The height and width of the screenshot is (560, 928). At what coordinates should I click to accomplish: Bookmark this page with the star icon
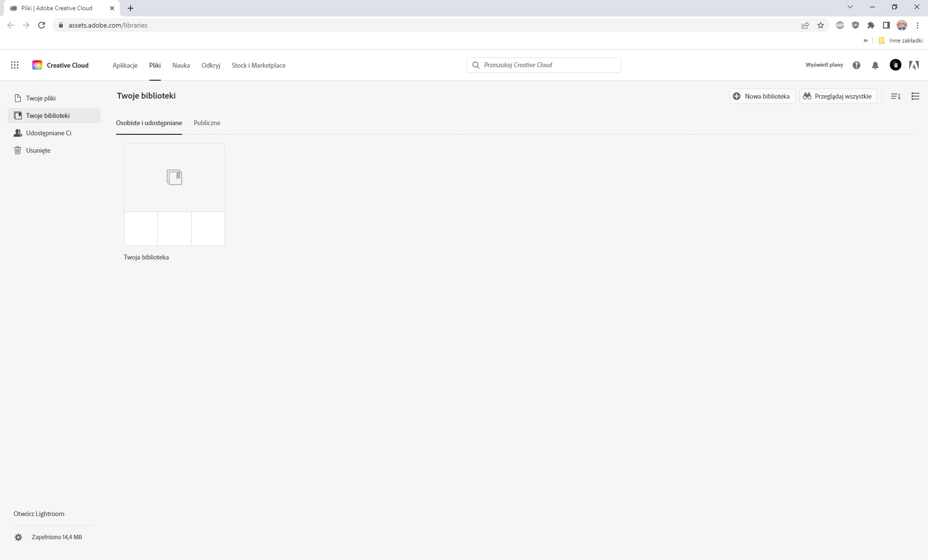(820, 25)
